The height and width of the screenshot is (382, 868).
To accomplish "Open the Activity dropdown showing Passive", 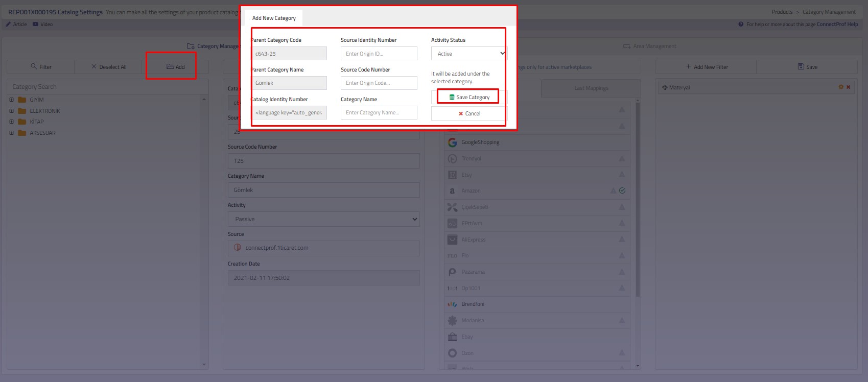I will [x=324, y=219].
